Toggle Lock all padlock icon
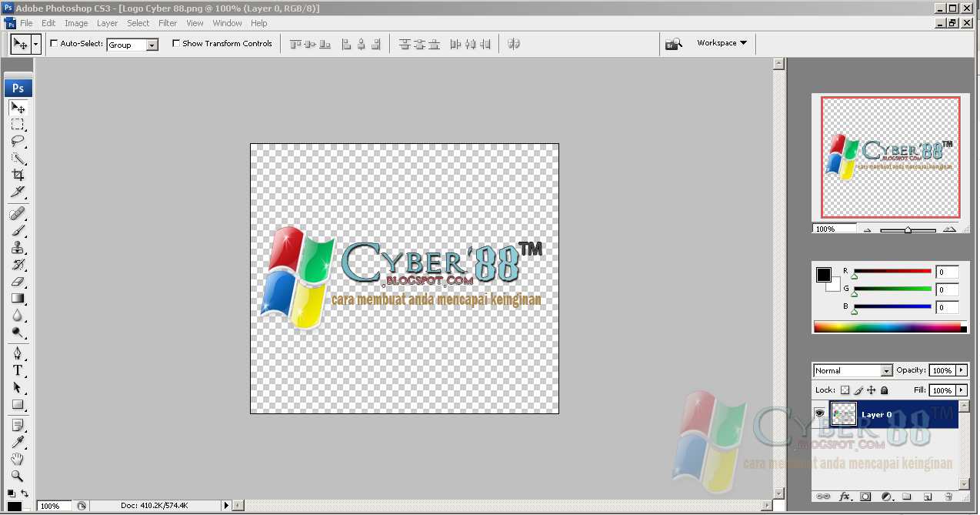The height and width of the screenshot is (515, 980). [885, 390]
